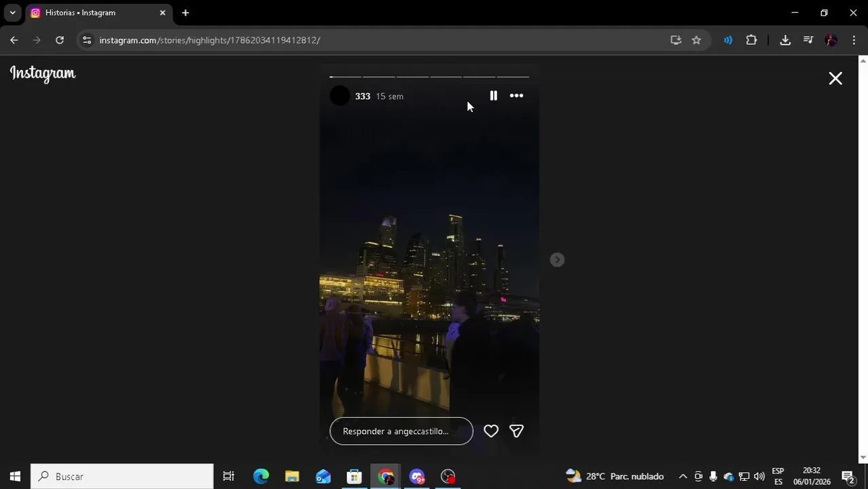View site information icon in address bar
The width and height of the screenshot is (868, 489).
(x=86, y=40)
